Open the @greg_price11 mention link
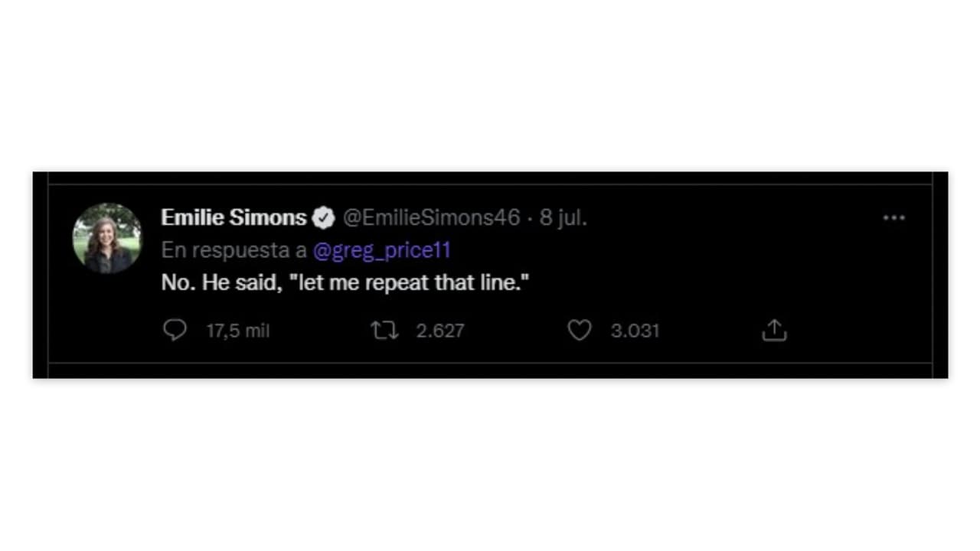This screenshot has height=551, width=980. [x=382, y=251]
